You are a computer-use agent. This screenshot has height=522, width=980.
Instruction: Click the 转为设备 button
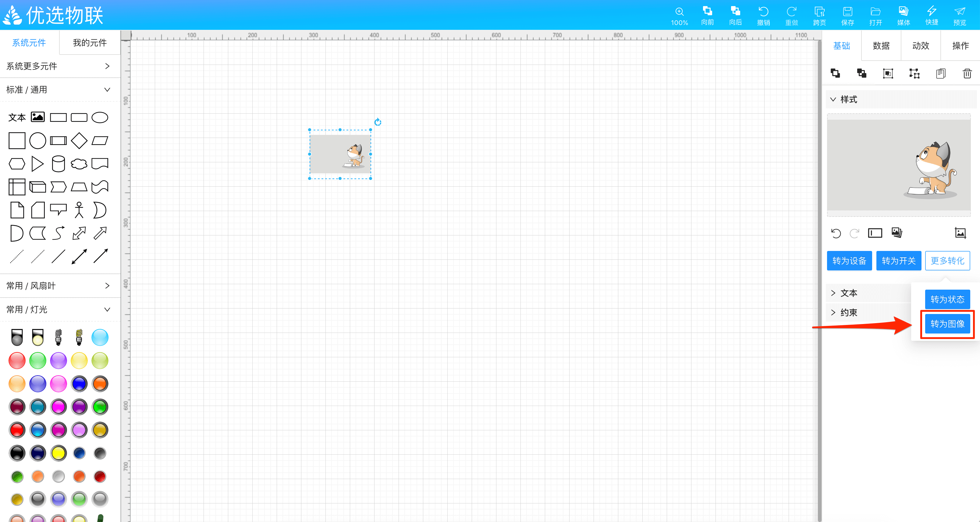[849, 261]
